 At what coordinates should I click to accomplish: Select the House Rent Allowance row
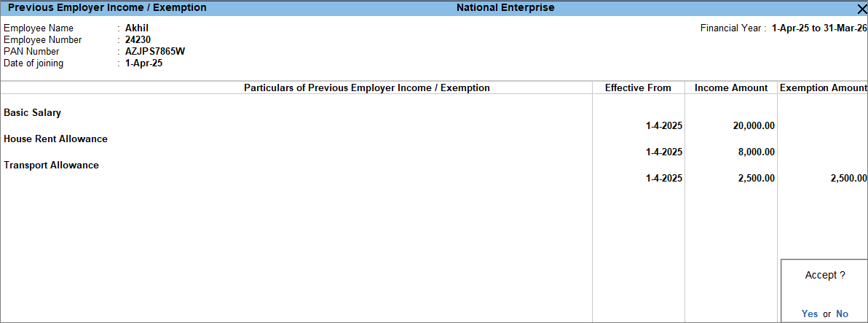click(55, 139)
